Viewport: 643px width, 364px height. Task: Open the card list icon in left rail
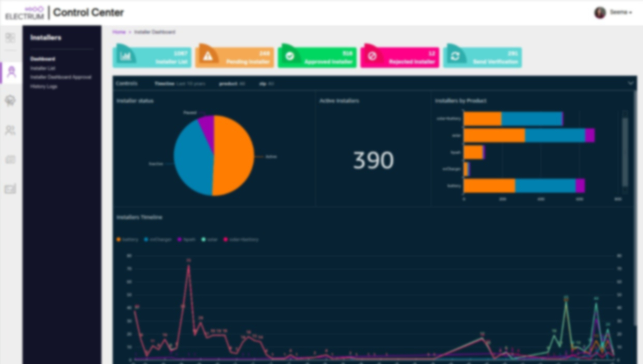click(10, 160)
